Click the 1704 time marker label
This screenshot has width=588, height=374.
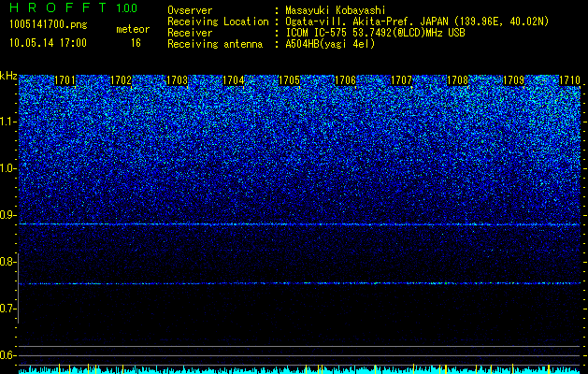click(x=234, y=80)
